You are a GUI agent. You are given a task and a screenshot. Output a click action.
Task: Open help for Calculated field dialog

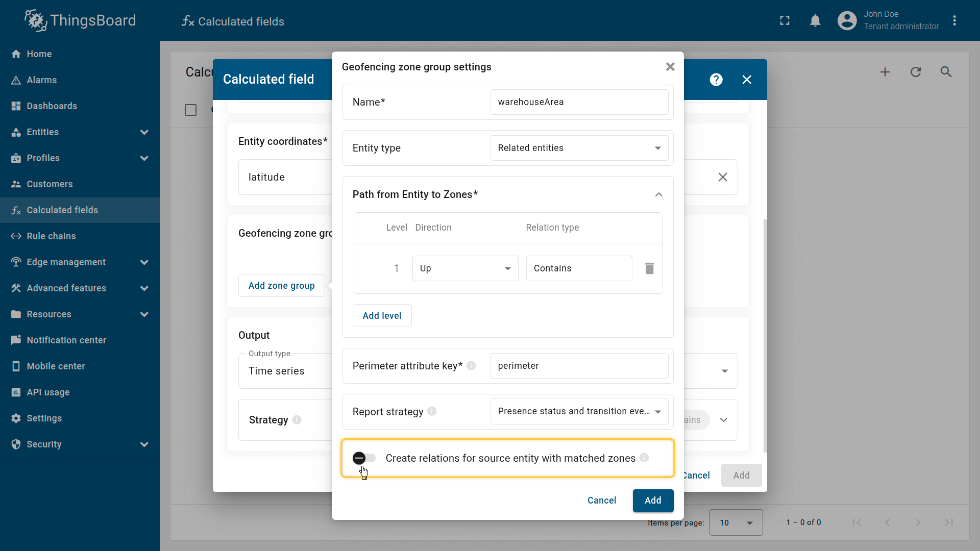(716, 80)
